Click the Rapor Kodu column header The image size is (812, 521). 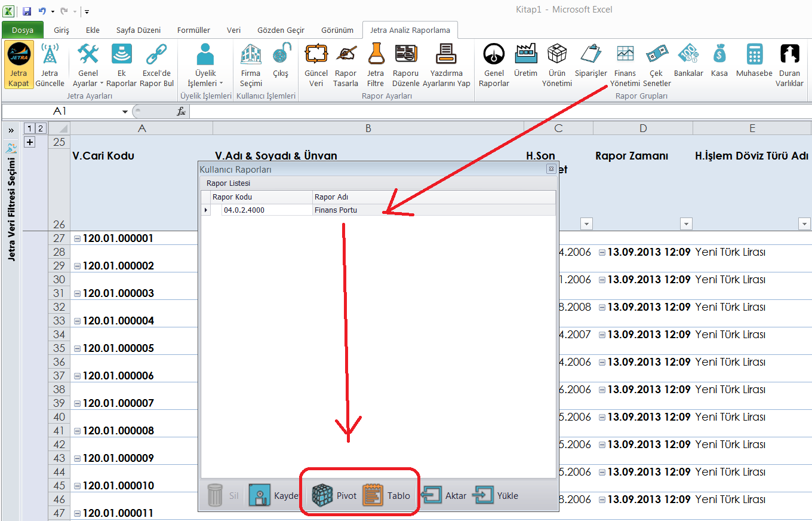[x=262, y=197]
